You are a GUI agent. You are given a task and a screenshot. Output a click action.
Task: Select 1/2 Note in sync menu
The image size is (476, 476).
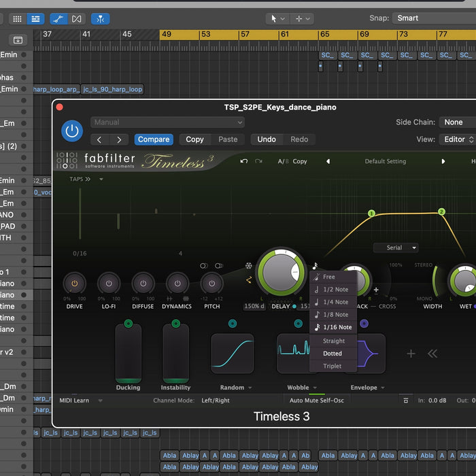click(x=333, y=290)
